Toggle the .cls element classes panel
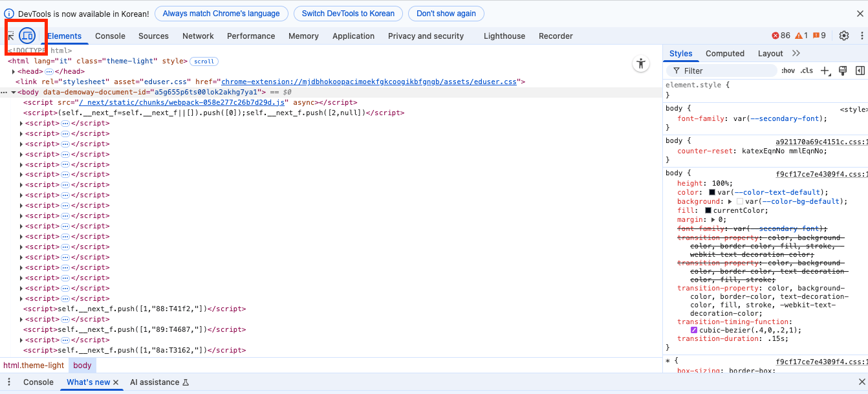Viewport: 868px width, 394px height. [x=807, y=71]
